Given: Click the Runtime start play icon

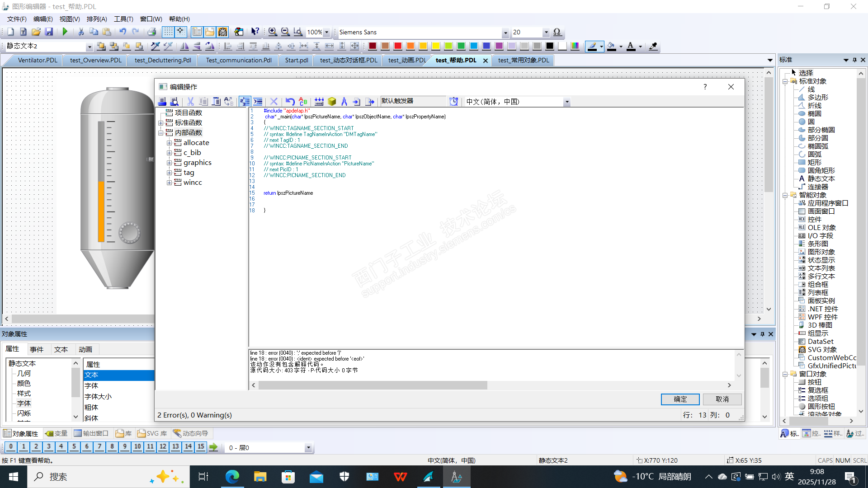Looking at the screenshot, I should [x=65, y=32].
